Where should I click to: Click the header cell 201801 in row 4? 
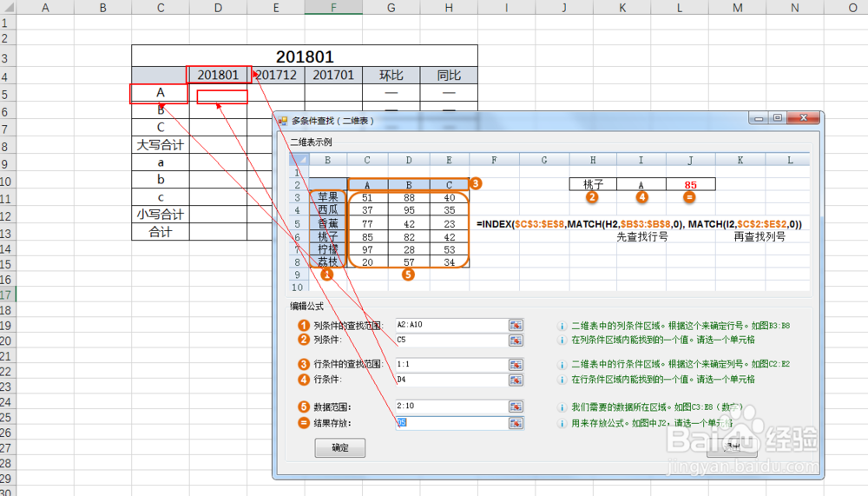coord(218,75)
